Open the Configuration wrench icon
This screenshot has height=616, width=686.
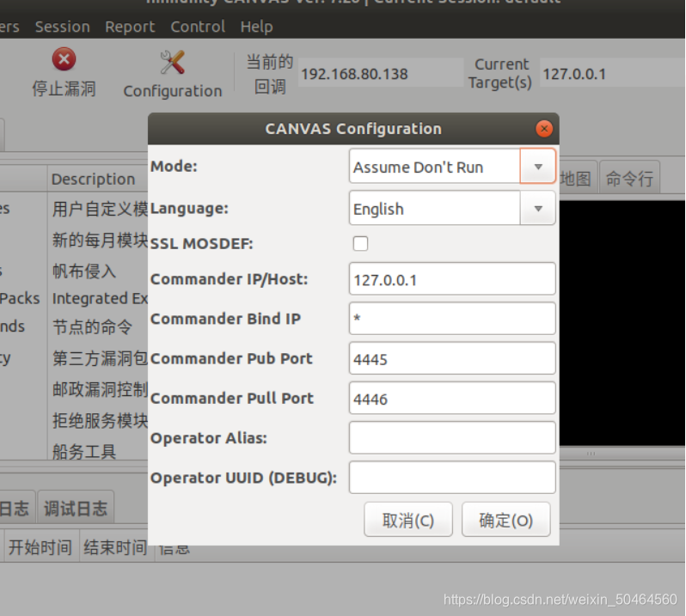coord(173,63)
